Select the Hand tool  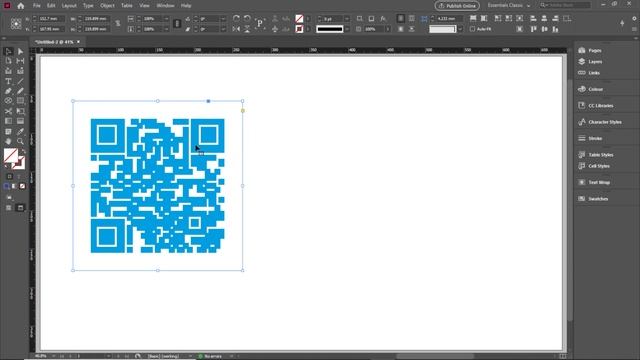[8, 141]
